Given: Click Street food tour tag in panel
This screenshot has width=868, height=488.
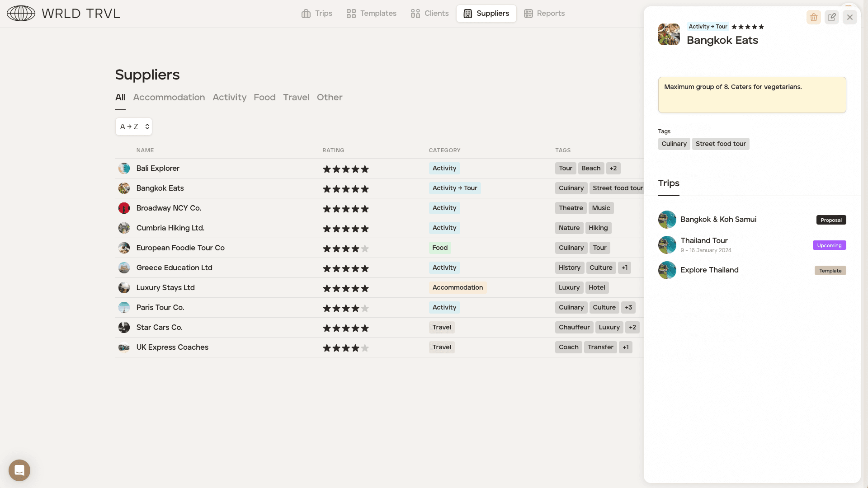Looking at the screenshot, I should (x=721, y=144).
